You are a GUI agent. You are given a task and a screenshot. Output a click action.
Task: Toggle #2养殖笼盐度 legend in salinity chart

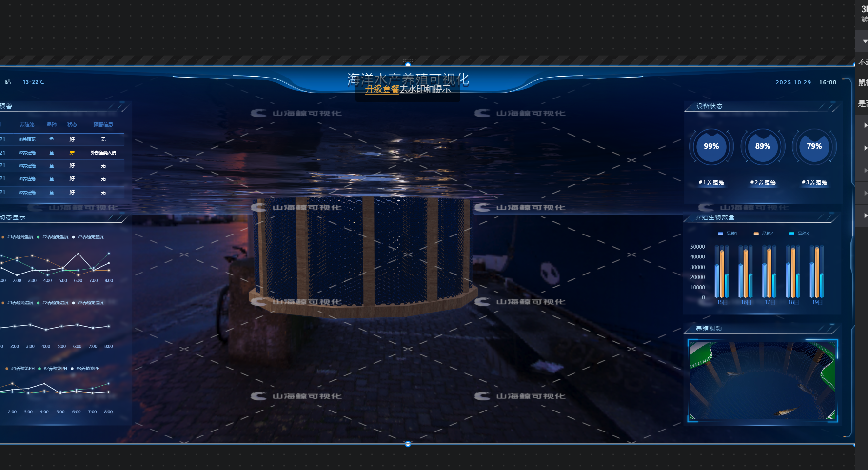click(x=55, y=237)
